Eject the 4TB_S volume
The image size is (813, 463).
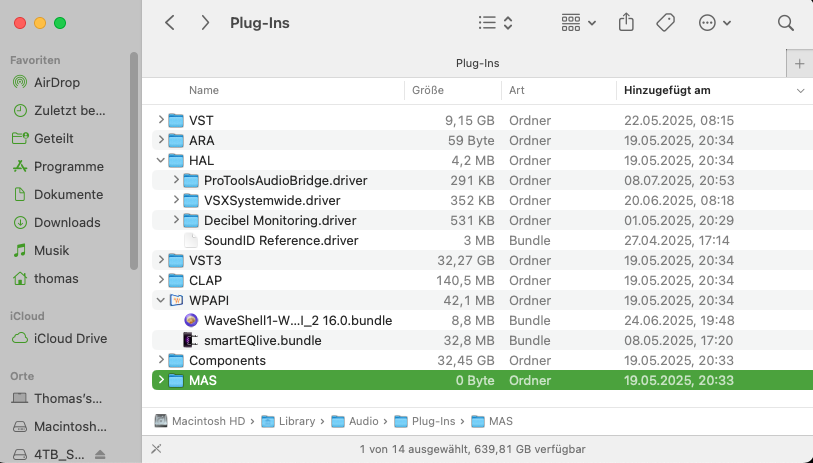pyautogui.click(x=99, y=454)
